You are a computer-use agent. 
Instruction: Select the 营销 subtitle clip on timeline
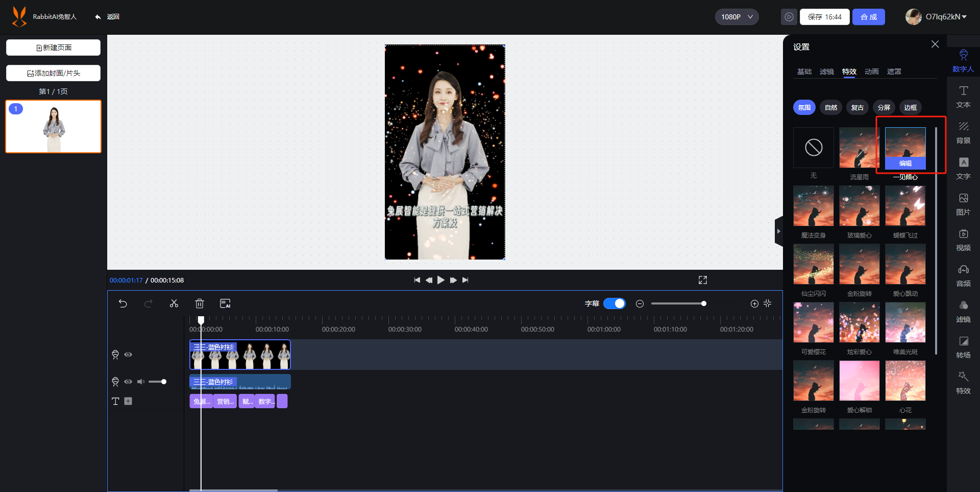click(225, 401)
